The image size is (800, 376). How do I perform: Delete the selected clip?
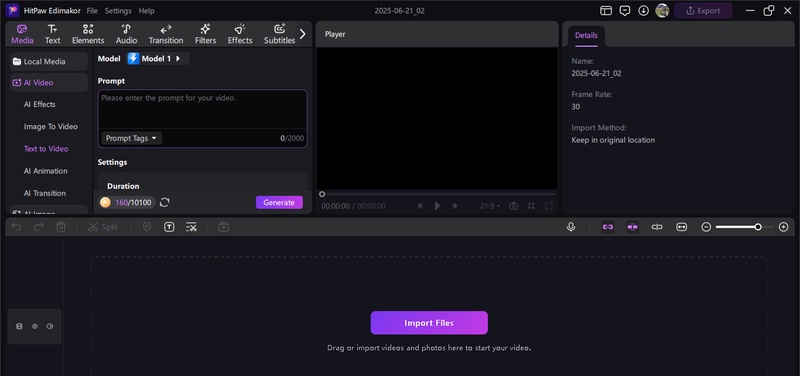click(x=61, y=227)
